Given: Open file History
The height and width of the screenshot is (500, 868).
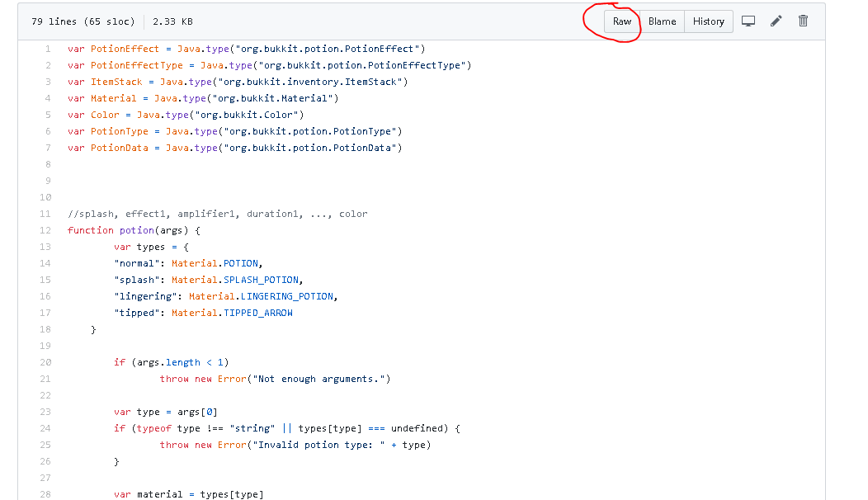Looking at the screenshot, I should [709, 21].
